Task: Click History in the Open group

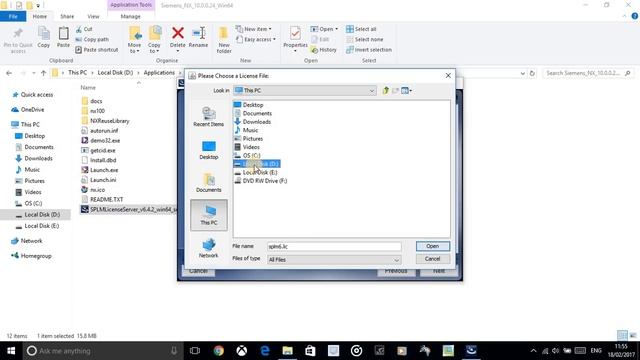Action: point(324,49)
